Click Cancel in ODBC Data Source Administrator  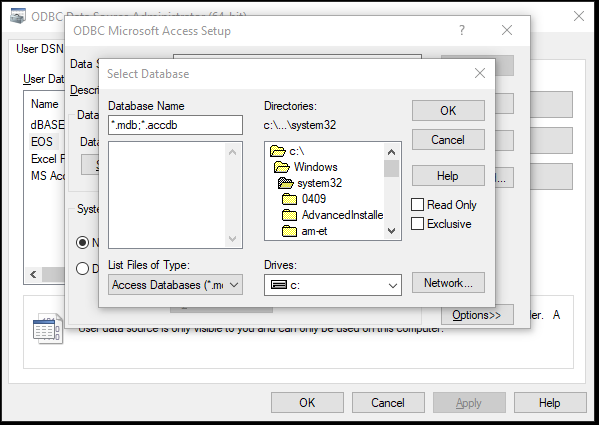(x=388, y=403)
